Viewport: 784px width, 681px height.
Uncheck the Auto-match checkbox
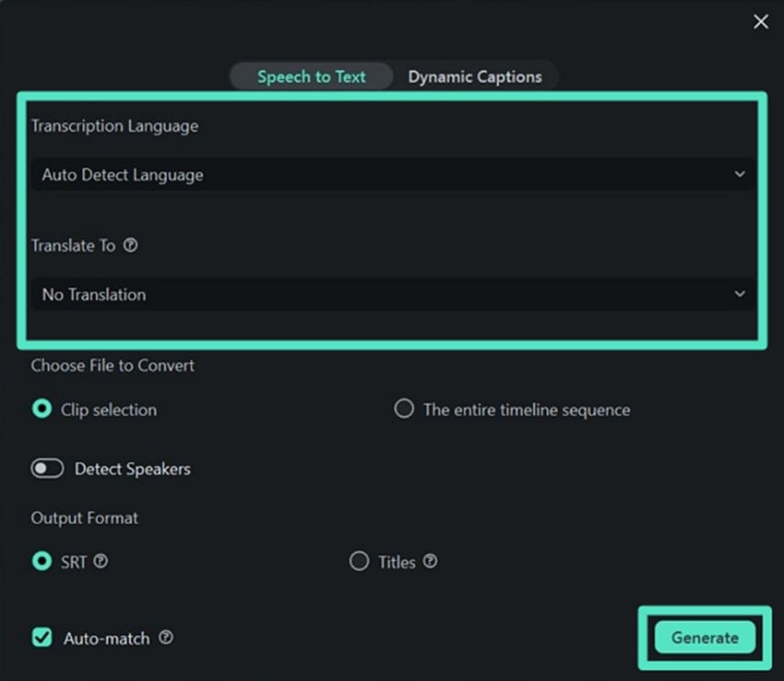42,638
